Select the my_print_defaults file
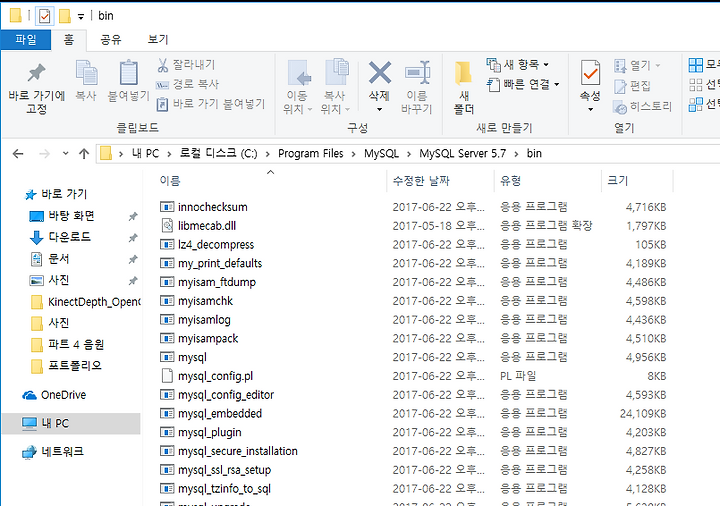 (220, 264)
